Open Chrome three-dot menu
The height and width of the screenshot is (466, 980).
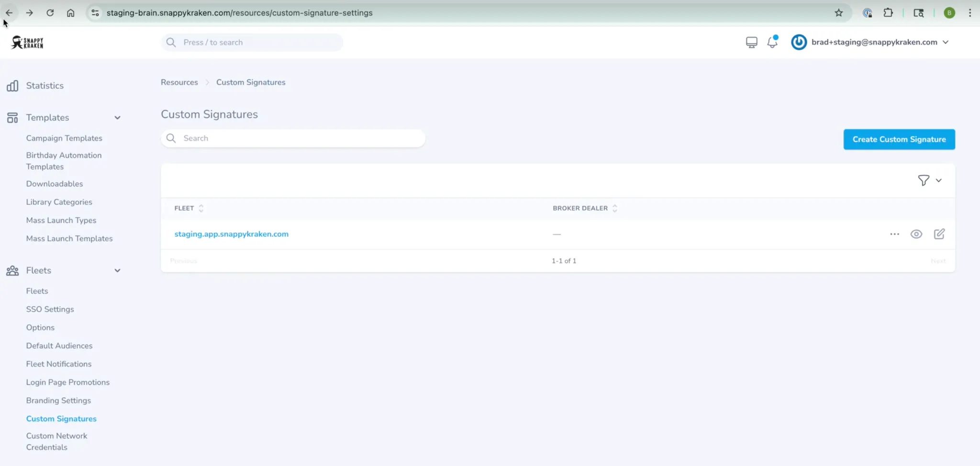[x=970, y=13]
